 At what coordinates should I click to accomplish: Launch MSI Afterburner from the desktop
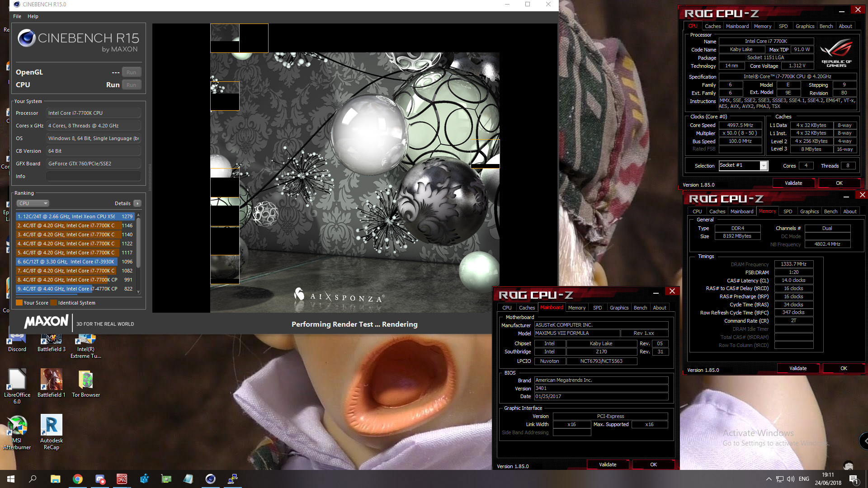[17, 432]
